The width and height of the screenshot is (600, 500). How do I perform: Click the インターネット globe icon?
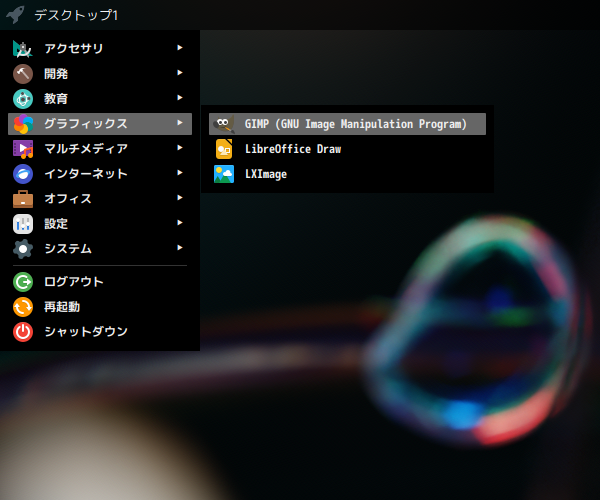click(x=23, y=174)
